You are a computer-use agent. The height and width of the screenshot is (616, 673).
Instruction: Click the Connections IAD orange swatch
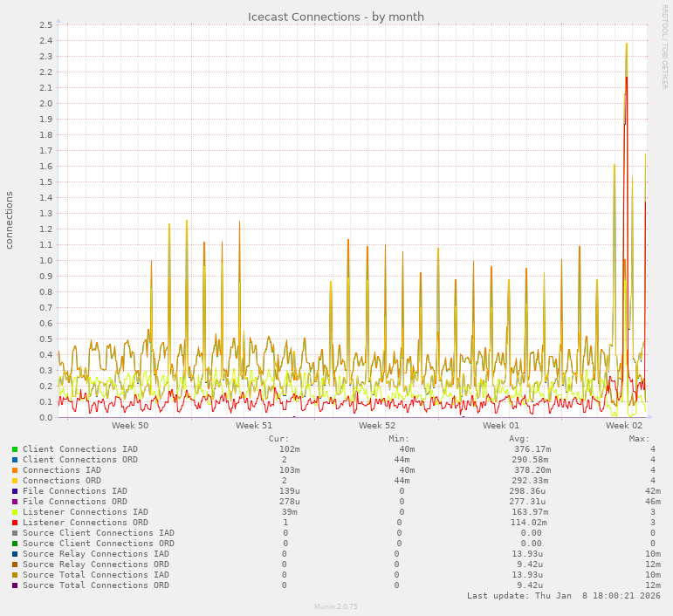pyautogui.click(x=15, y=470)
